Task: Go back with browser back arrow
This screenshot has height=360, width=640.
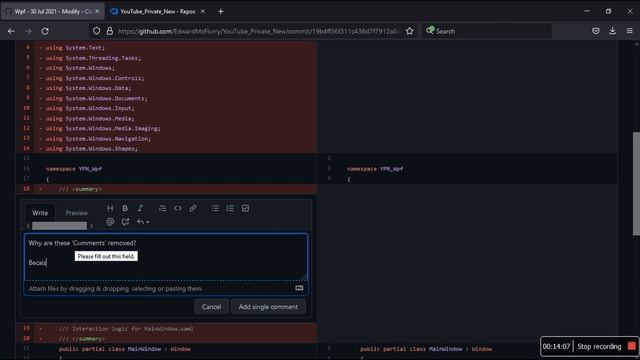Action: (x=11, y=31)
